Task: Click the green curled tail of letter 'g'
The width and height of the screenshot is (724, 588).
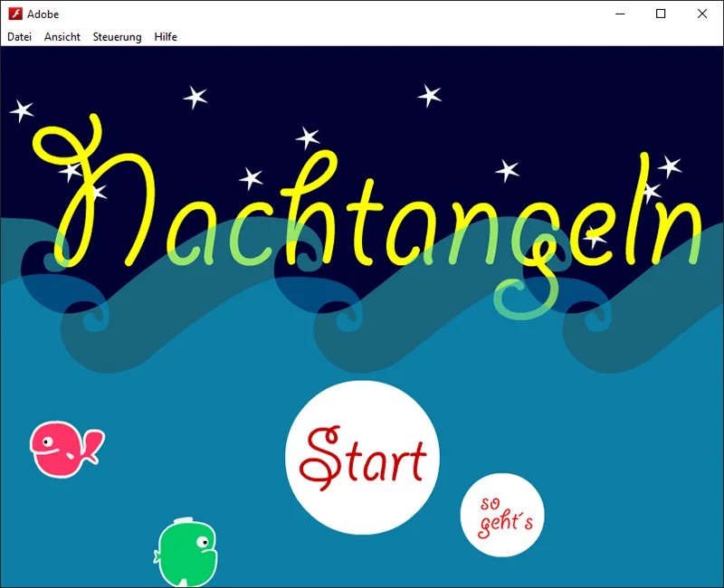Action: pos(518,300)
